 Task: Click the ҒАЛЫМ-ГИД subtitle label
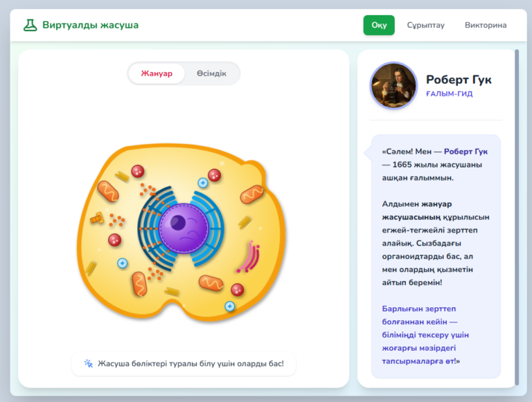(449, 93)
